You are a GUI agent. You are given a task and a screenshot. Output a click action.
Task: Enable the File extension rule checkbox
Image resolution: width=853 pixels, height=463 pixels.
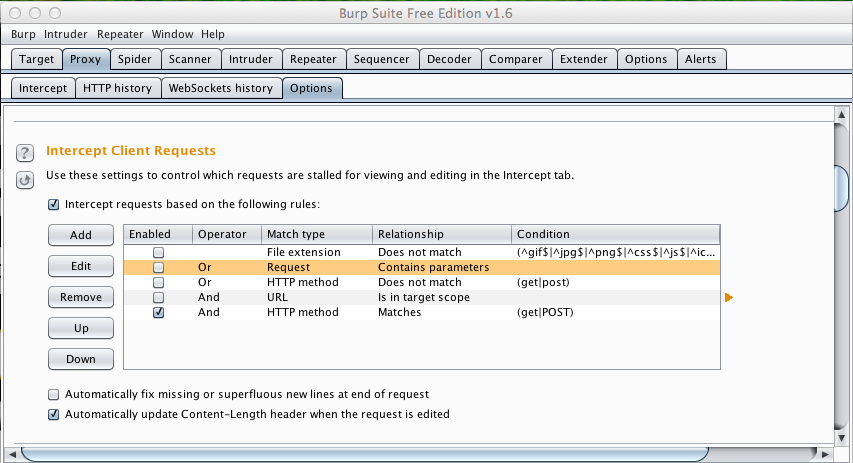[x=158, y=253]
